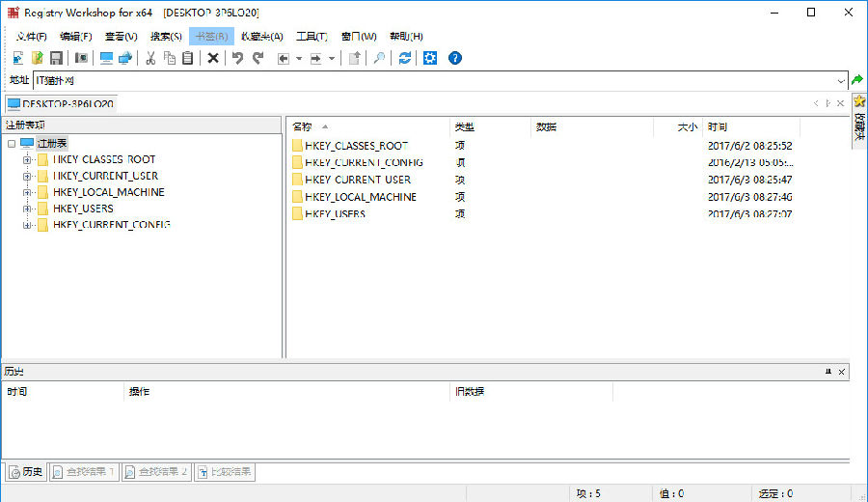Click the navigate forward arrow icon
The width and height of the screenshot is (868, 502).
[x=316, y=58]
